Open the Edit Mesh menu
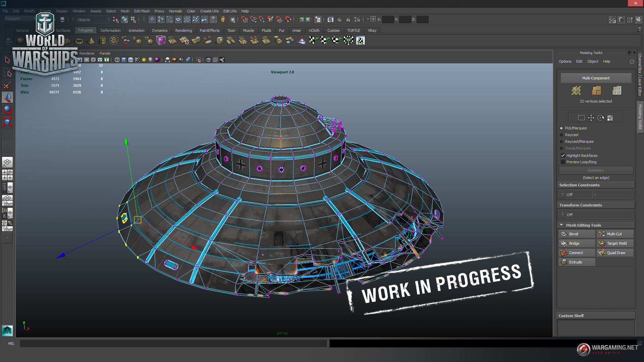644x362 pixels. (x=142, y=11)
